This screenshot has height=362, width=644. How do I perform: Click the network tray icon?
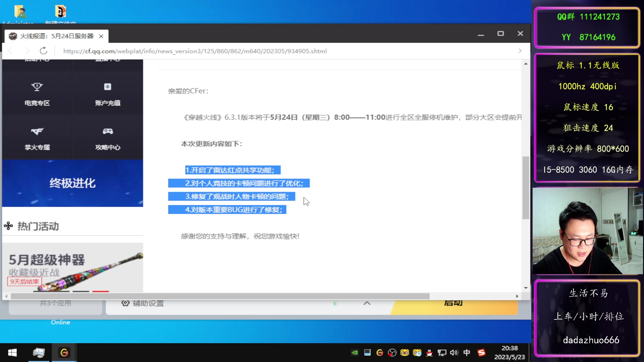[x=442, y=353]
